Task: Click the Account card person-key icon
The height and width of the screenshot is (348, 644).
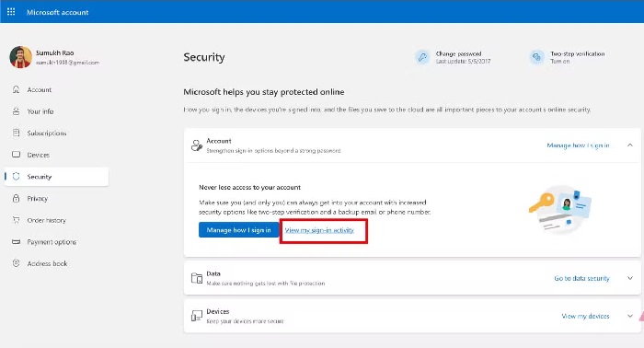Action: tap(197, 145)
